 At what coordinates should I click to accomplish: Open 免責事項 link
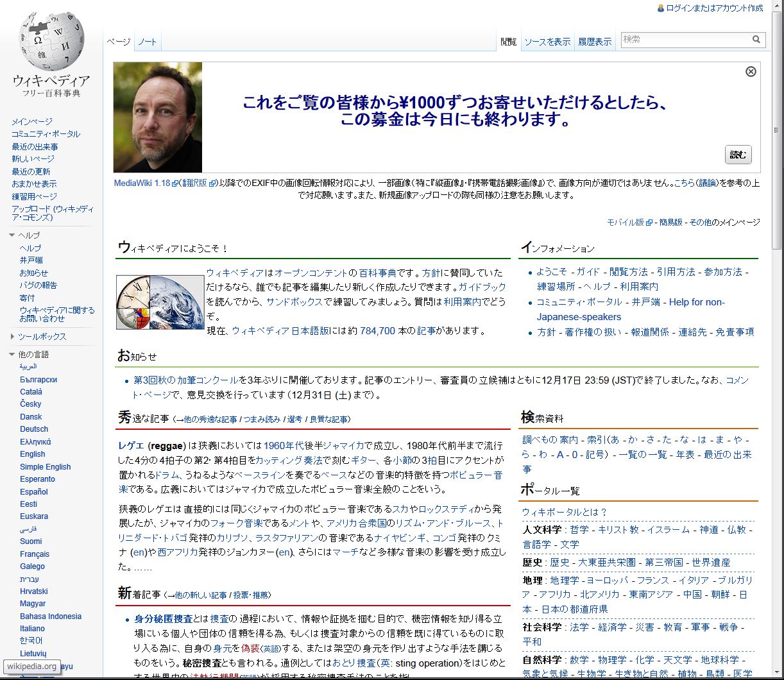(735, 332)
